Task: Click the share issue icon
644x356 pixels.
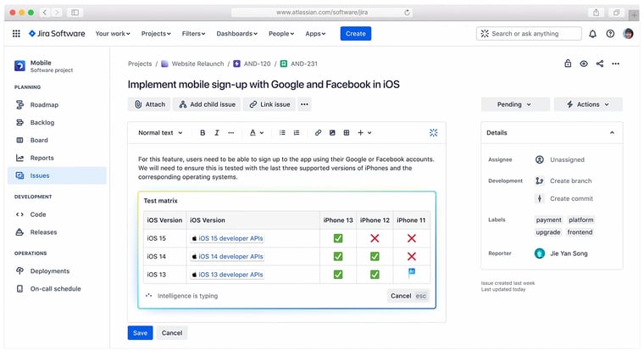Action: click(600, 64)
